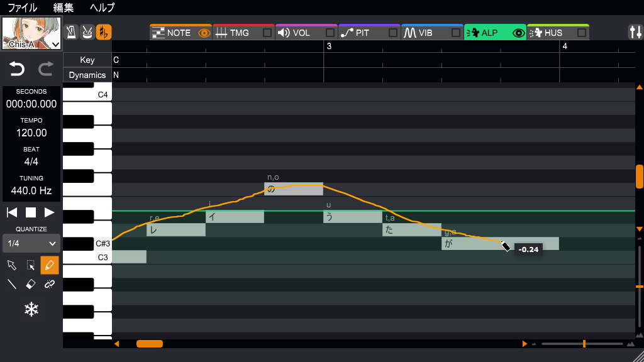Click the C3 piano key
This screenshot has height=362, width=644.
coord(87,257)
